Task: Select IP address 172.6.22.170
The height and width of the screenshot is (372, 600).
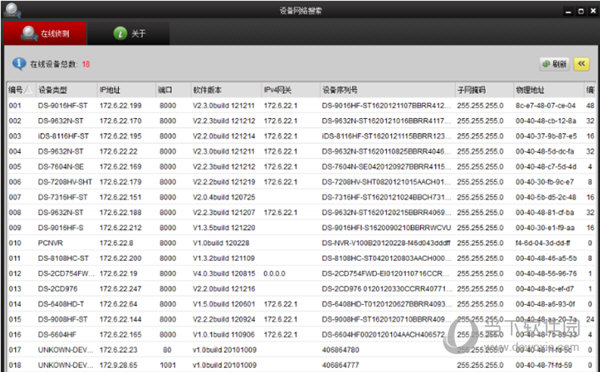Action: click(120, 121)
